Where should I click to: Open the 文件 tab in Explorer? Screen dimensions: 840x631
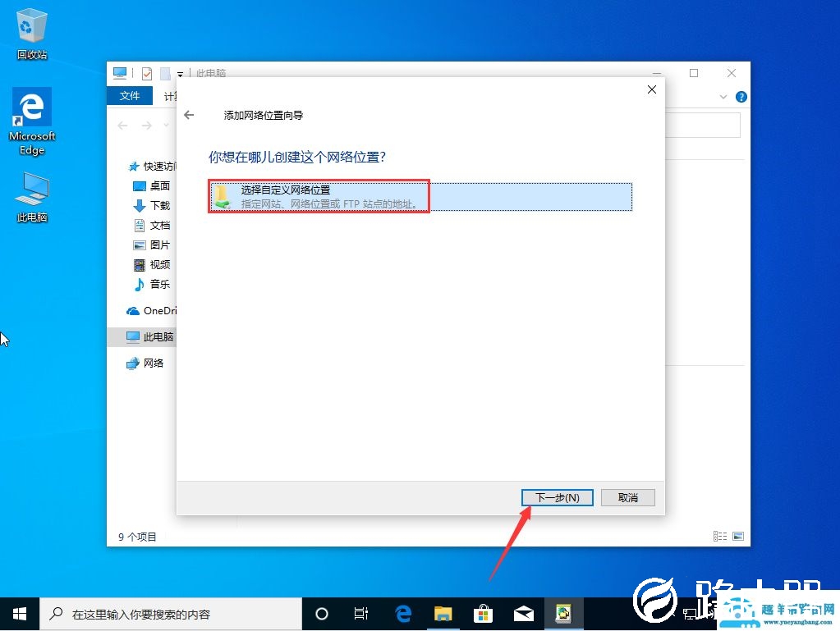[130, 96]
